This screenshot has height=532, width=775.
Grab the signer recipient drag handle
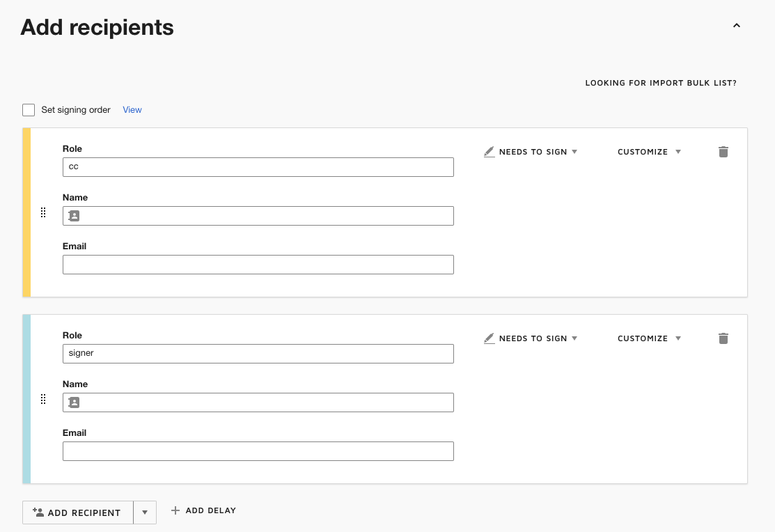click(43, 399)
